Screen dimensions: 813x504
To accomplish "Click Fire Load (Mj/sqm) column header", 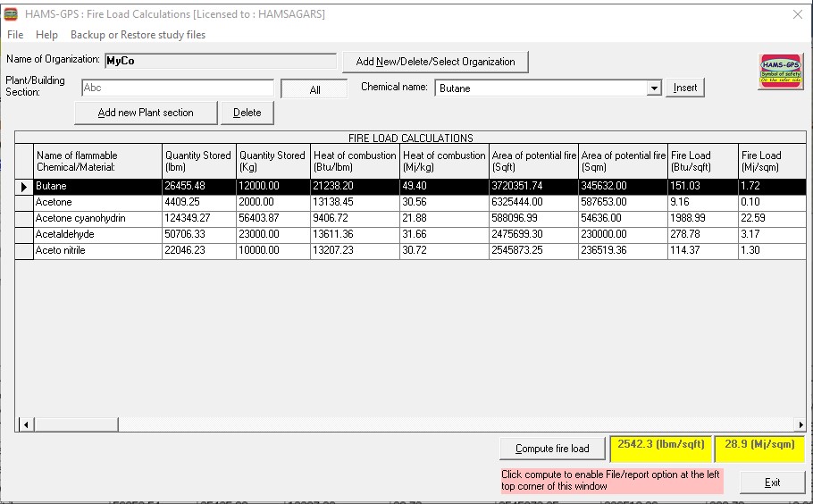I will pos(773,161).
